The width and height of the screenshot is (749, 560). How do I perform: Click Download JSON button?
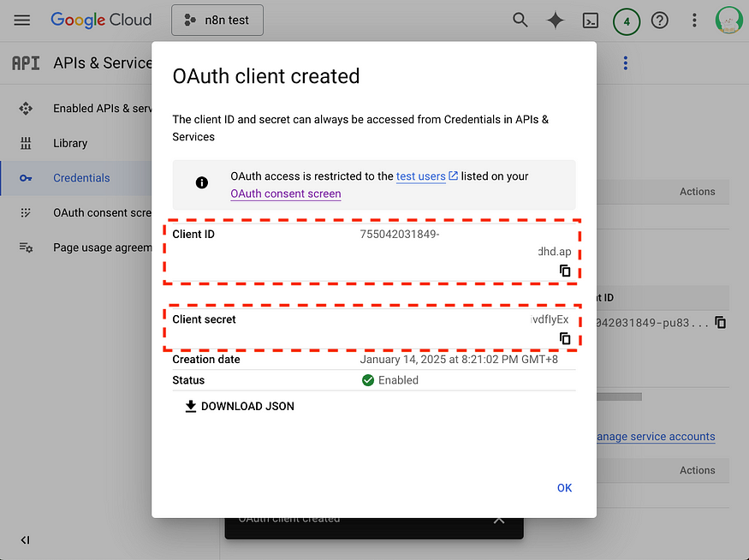pyautogui.click(x=240, y=406)
